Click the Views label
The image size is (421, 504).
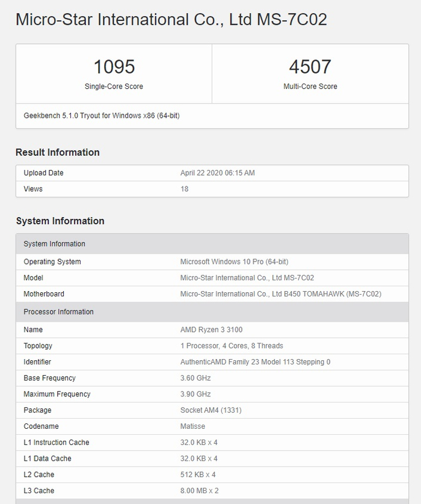click(33, 189)
